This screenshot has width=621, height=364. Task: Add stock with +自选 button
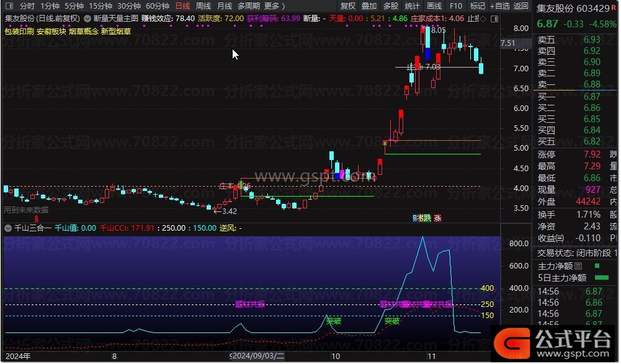coord(500,6)
